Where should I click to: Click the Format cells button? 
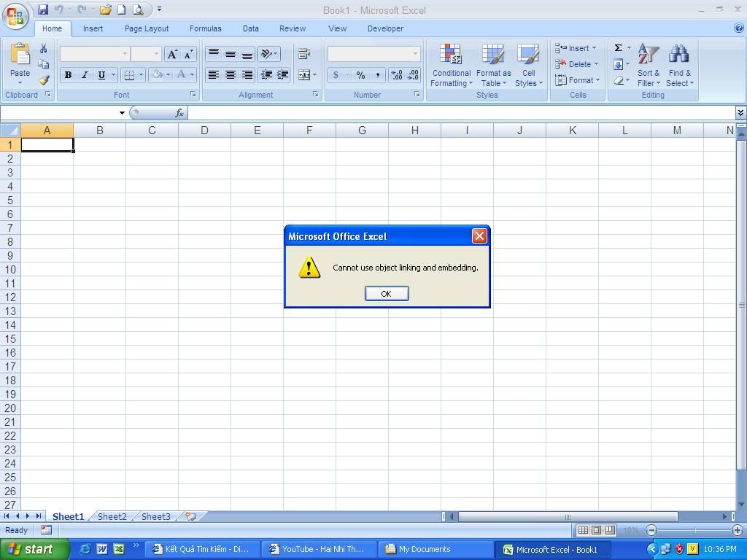click(x=577, y=80)
